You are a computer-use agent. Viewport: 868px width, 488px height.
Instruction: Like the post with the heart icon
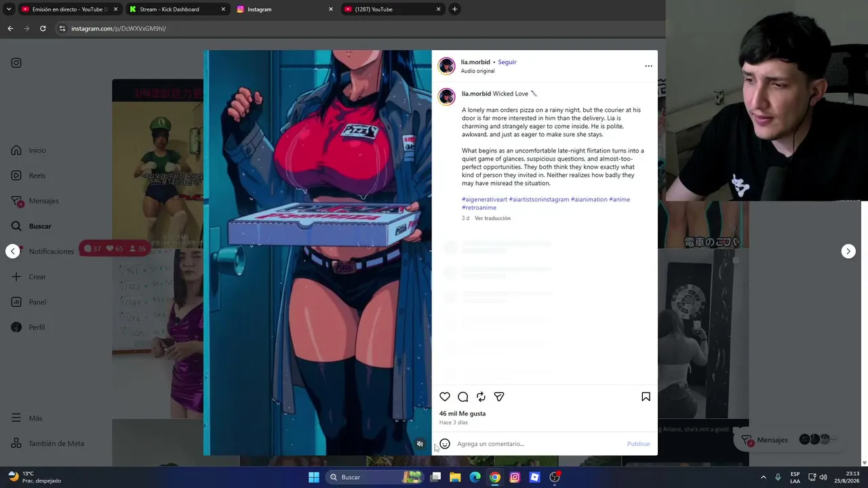[x=445, y=397]
